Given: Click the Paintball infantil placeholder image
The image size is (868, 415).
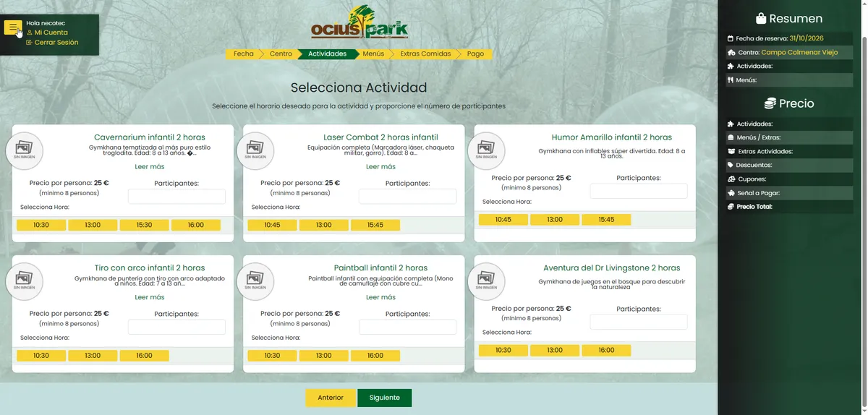Looking at the screenshot, I should pos(255,281).
